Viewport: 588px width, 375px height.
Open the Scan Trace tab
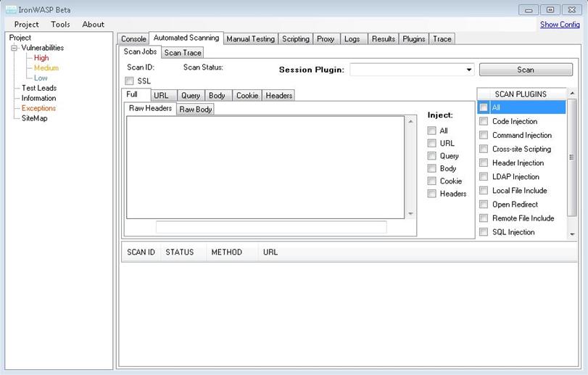183,53
